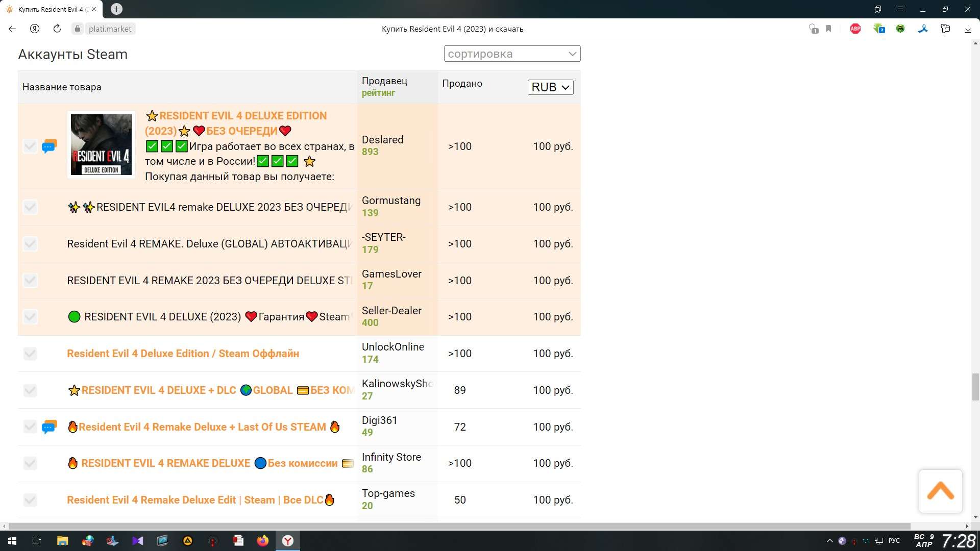Show hidden system tray icons chevron
The height and width of the screenshot is (551, 980).
(x=829, y=541)
